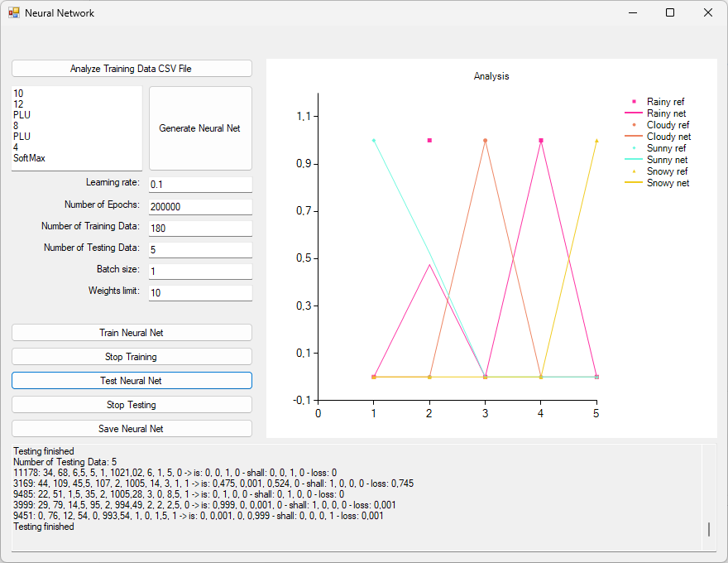Screen dimensions: 728x563
Task: Click the Stop Testing button
Action: tap(132, 405)
